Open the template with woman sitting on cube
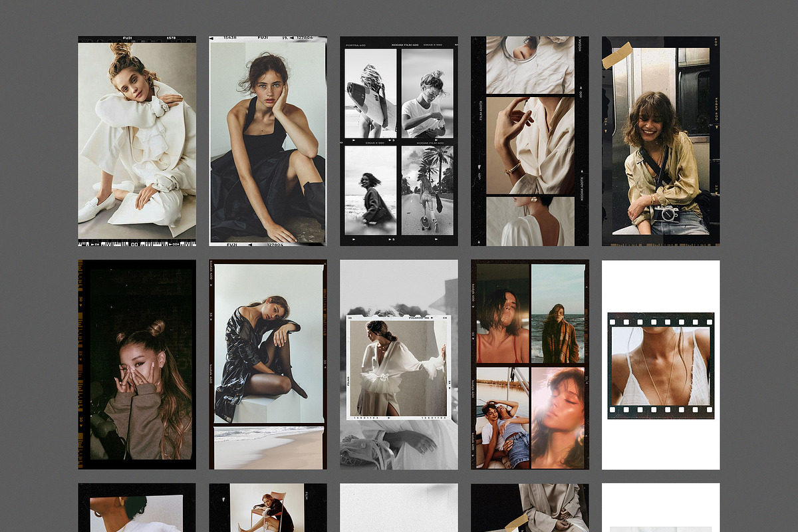This screenshot has height=532, width=798. (268, 364)
